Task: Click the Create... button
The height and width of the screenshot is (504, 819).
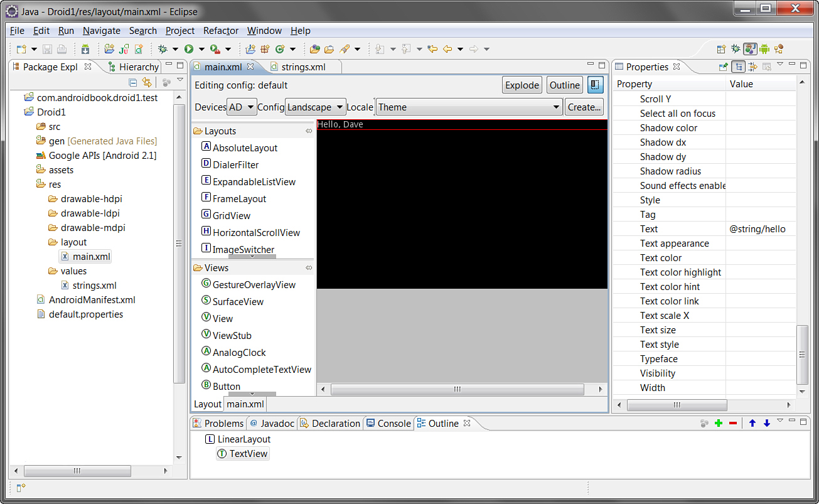Action: (x=584, y=107)
